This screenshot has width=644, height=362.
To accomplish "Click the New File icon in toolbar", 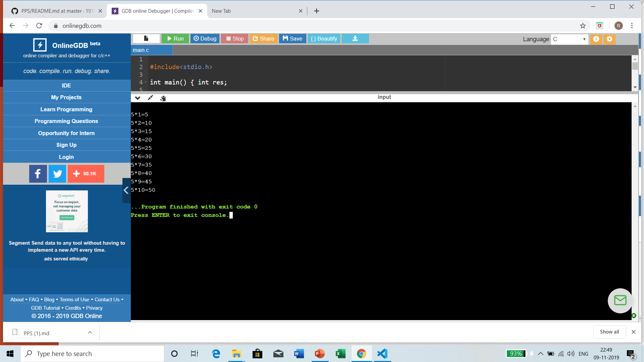I will pos(146,39).
